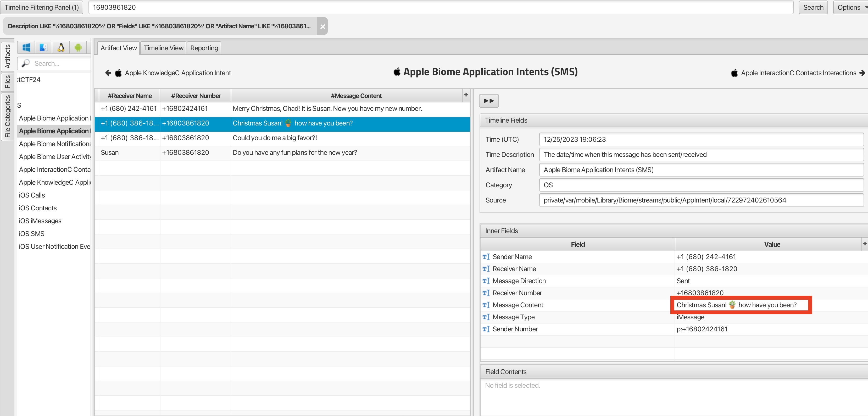Click the artifact Search... input box
This screenshot has height=416, width=868.
click(54, 63)
